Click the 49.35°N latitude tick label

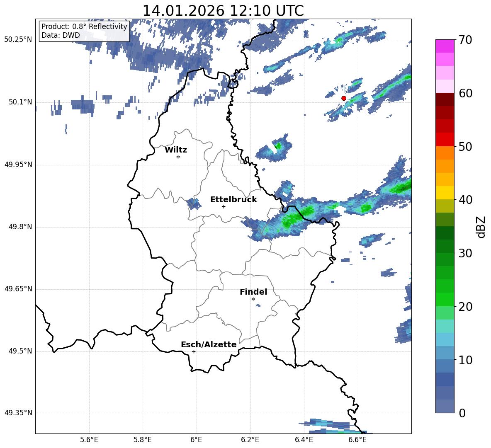click(18, 413)
